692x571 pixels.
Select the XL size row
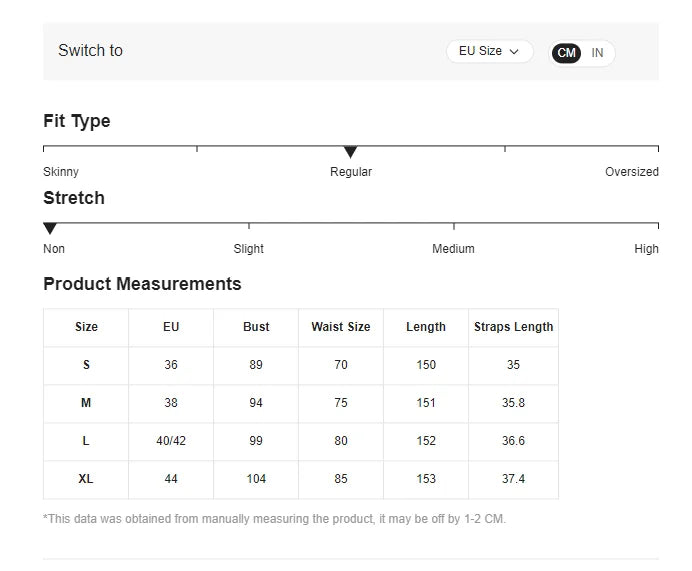pyautogui.click(x=86, y=479)
